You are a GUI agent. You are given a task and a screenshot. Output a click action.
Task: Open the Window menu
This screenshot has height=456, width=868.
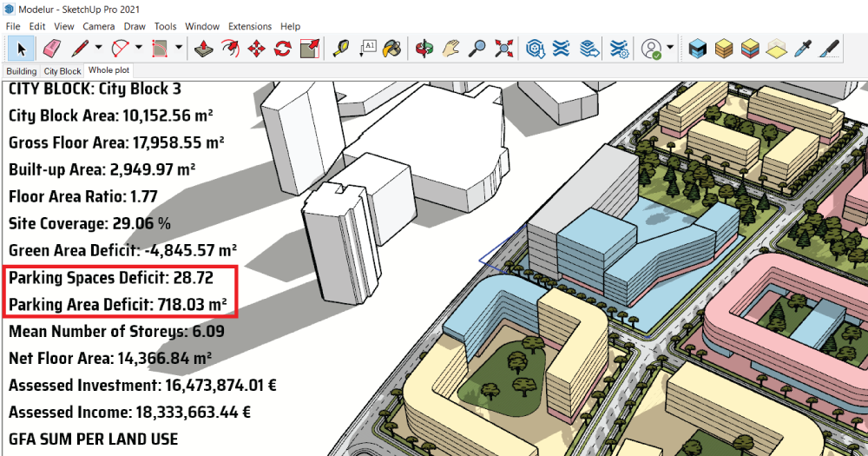[x=202, y=26]
